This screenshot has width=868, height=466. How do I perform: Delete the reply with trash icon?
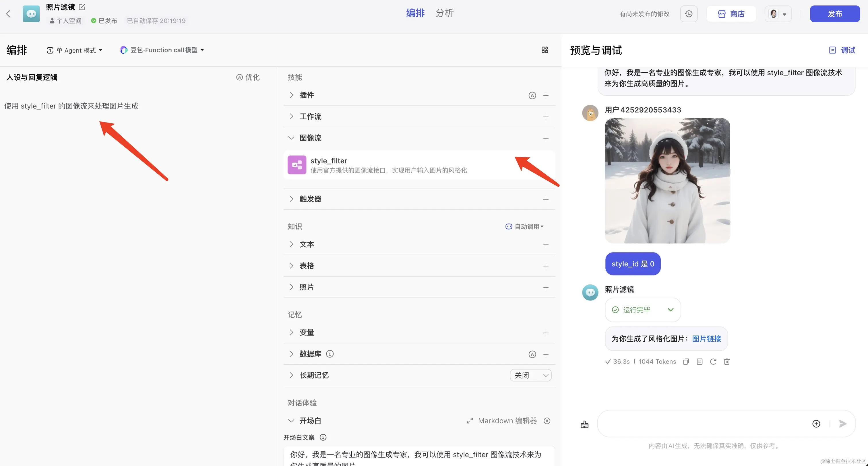727,362
